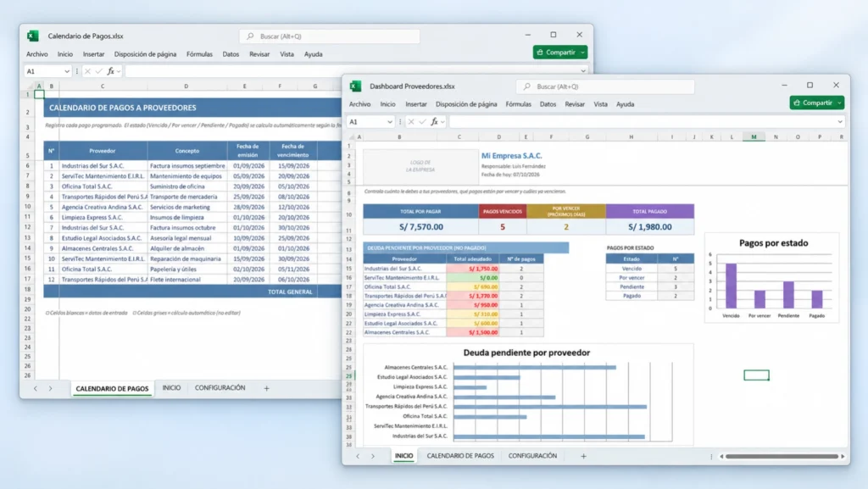Open Revisar tab in Calendario de Pagos window
868x489 pixels.
[259, 54]
